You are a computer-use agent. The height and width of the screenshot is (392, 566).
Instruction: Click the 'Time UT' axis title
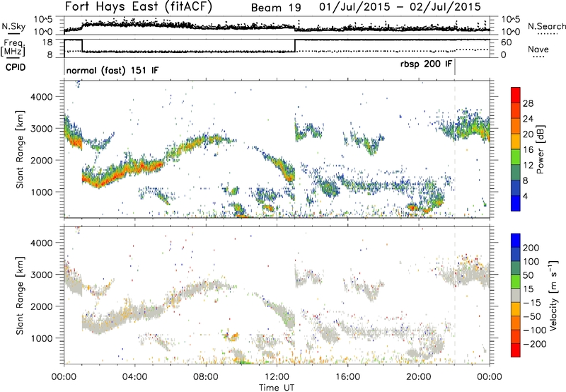click(x=277, y=388)
